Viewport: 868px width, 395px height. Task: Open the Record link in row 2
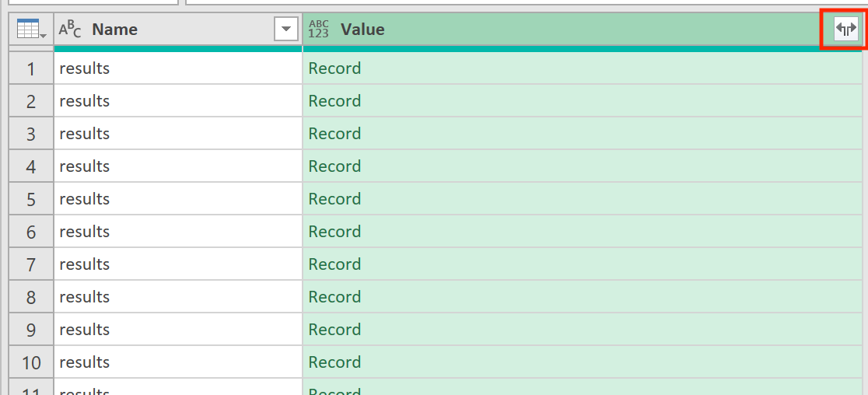coord(334,101)
